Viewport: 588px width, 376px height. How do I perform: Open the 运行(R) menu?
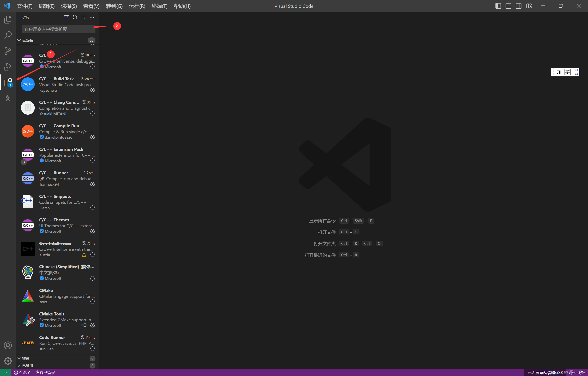(137, 6)
